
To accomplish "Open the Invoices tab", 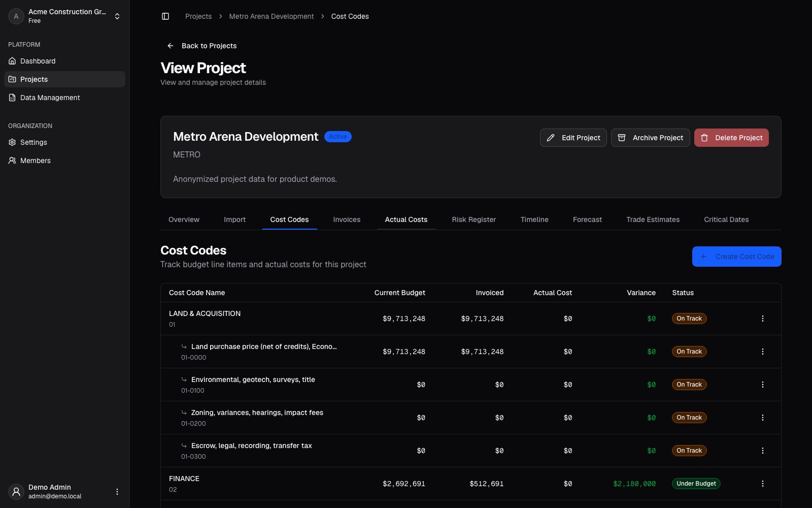I will [x=347, y=219].
